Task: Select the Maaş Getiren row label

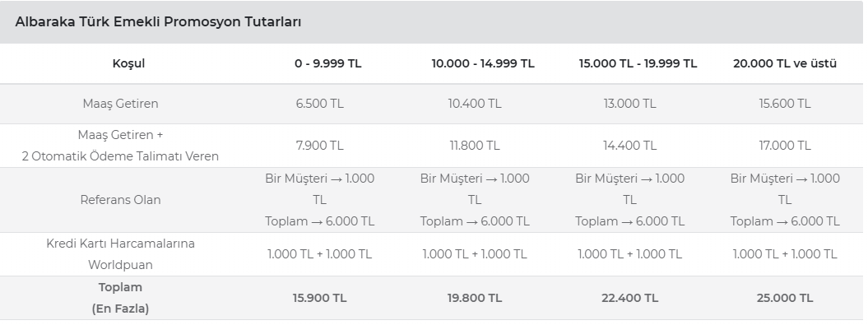Action: (120, 104)
